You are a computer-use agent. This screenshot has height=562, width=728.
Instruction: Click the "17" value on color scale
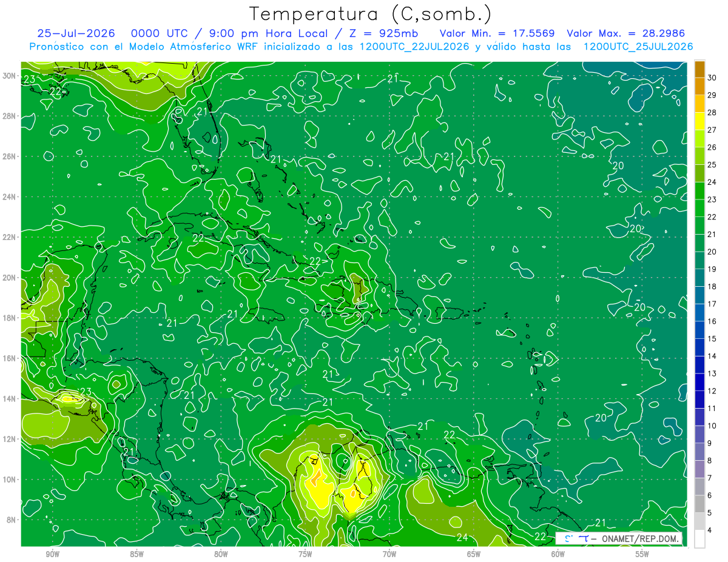[712, 304]
